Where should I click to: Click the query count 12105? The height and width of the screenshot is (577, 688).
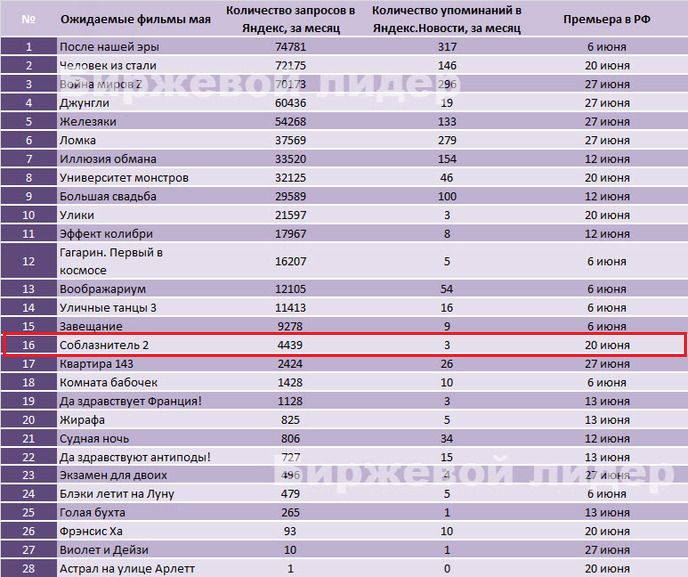pyautogui.click(x=290, y=289)
